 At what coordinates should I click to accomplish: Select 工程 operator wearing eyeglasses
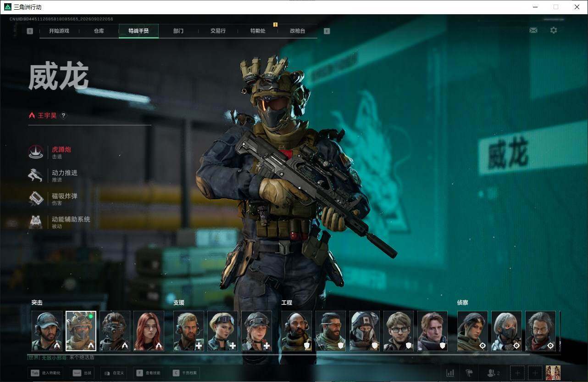pos(399,331)
